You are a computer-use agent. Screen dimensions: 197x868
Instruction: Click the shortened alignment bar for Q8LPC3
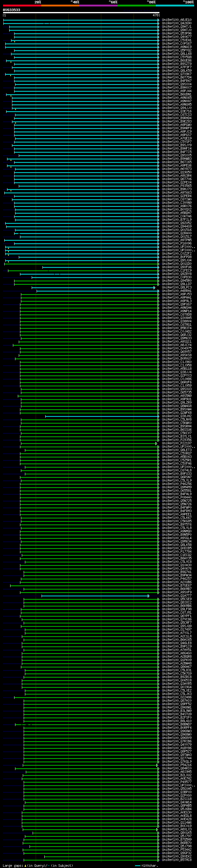pyautogui.click(x=94, y=288)
